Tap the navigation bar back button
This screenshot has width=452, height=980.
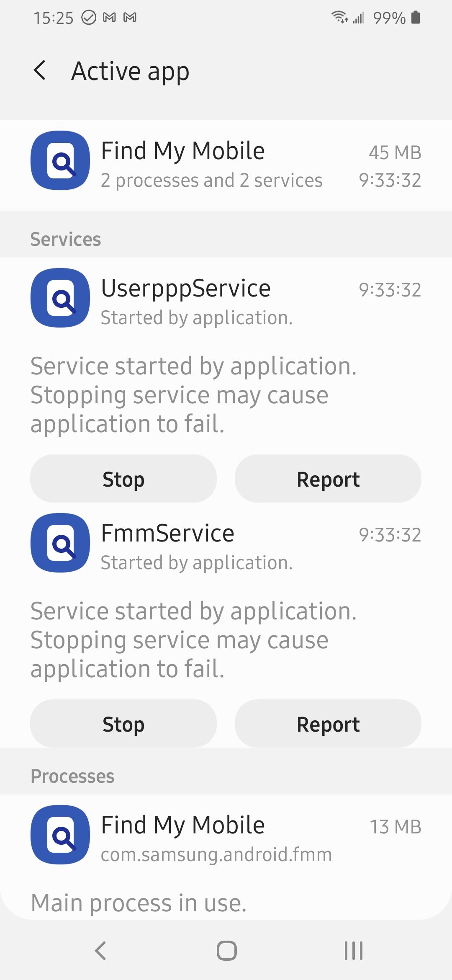[x=100, y=951]
